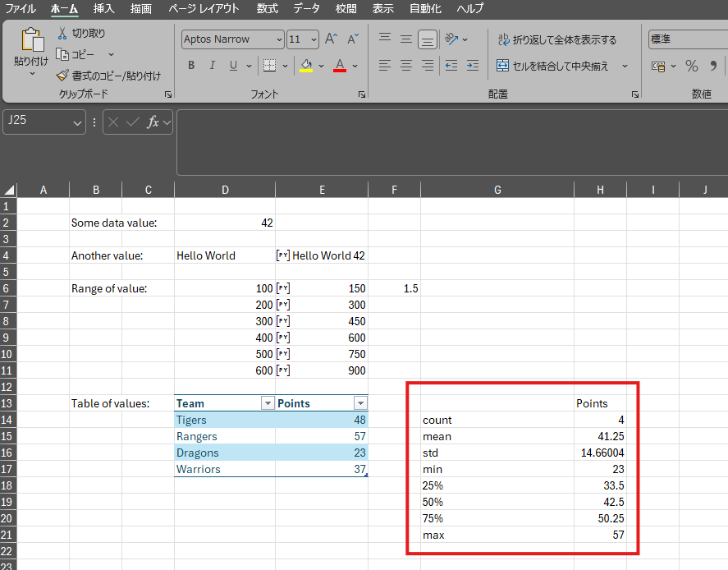Apply yellow fill color bucket
The width and height of the screenshot is (728, 570).
click(306, 66)
